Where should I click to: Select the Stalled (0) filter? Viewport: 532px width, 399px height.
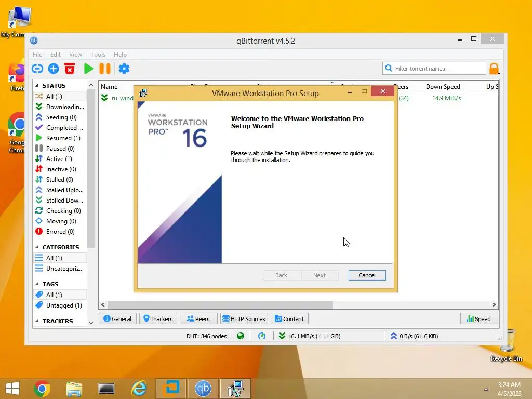tap(60, 179)
